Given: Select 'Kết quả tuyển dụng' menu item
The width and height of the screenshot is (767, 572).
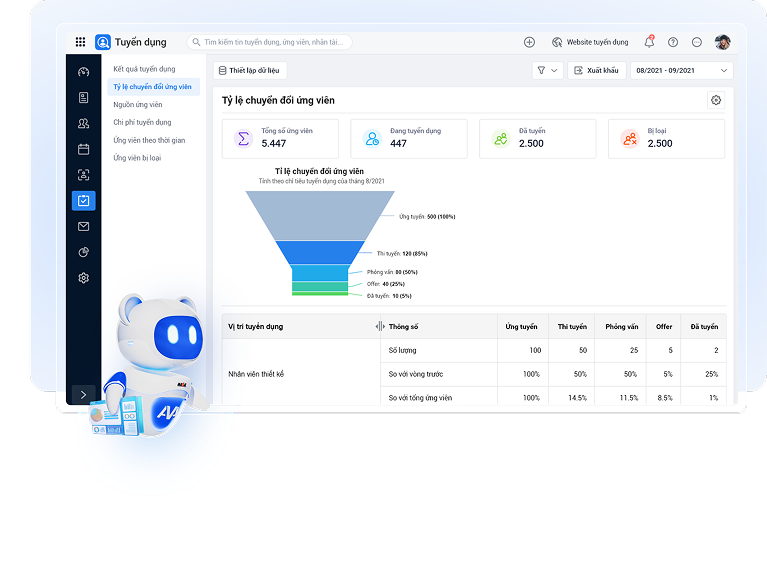Looking at the screenshot, I should pos(144,69).
